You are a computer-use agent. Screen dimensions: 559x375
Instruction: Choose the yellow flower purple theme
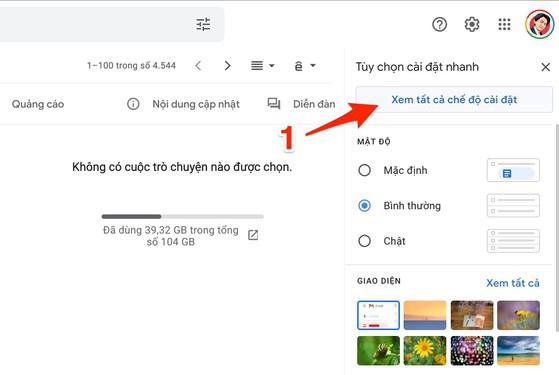518,315
